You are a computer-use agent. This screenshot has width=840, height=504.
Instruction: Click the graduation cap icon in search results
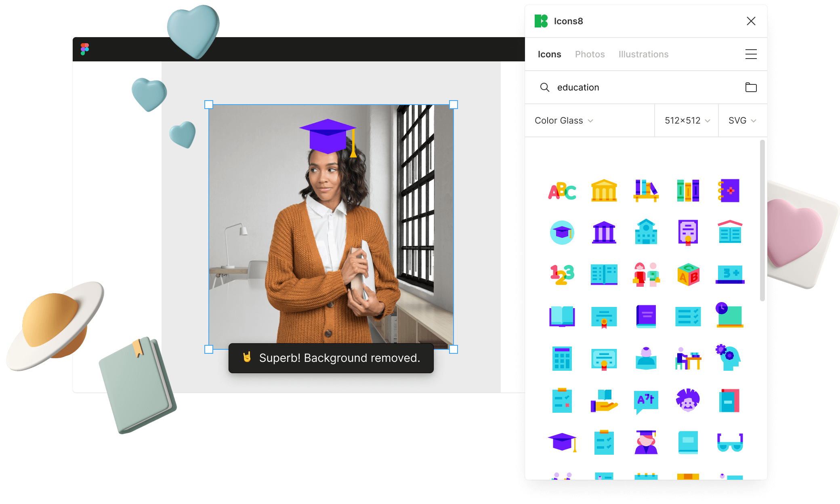(562, 443)
